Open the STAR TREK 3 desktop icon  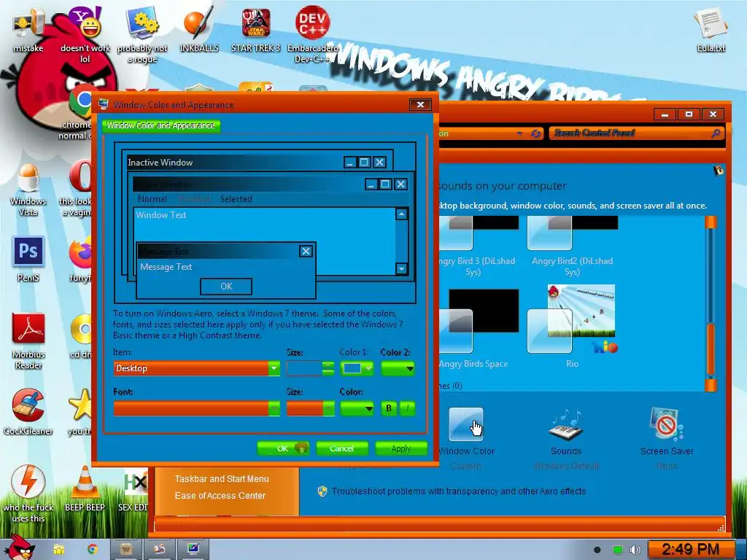pos(256,29)
